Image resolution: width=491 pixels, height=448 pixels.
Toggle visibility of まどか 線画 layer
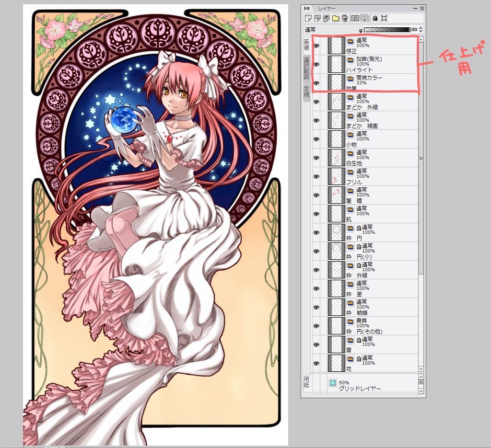pos(316,120)
